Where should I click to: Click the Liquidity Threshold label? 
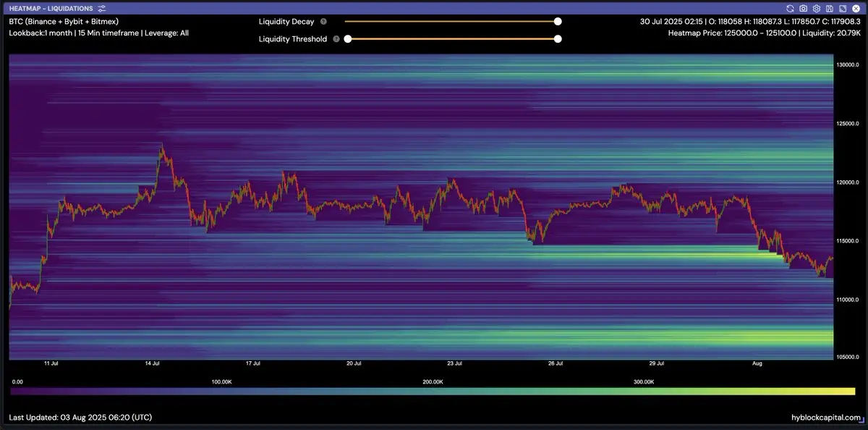click(293, 39)
